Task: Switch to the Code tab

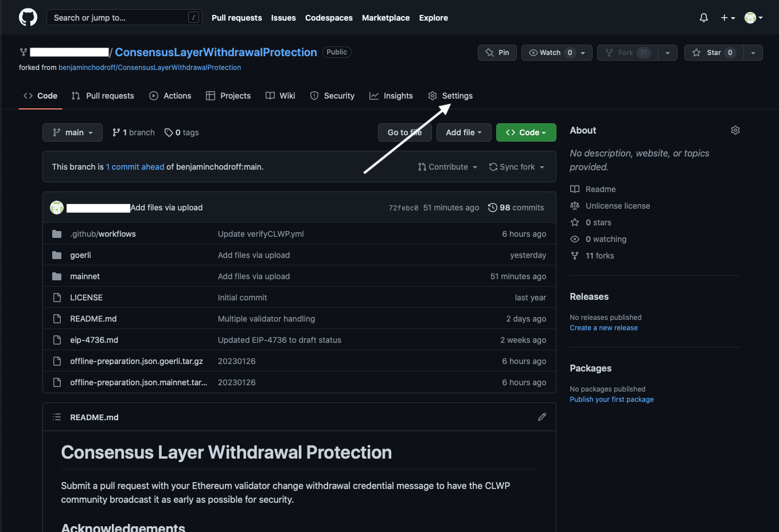Action: point(40,96)
